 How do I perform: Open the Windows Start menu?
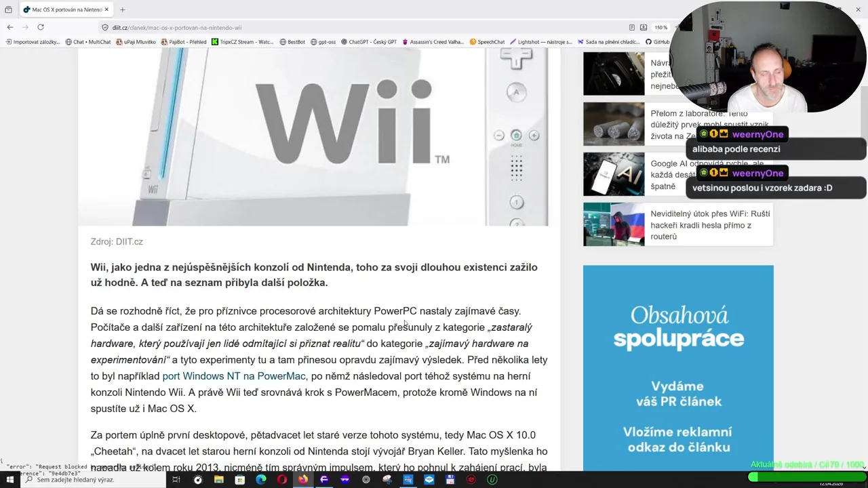click(9, 480)
